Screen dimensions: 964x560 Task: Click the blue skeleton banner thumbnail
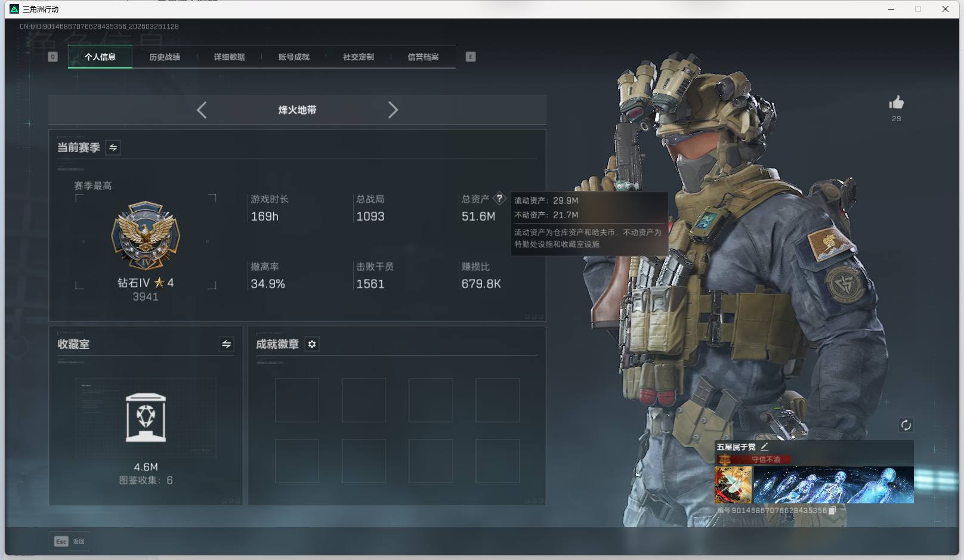pyautogui.click(x=833, y=485)
